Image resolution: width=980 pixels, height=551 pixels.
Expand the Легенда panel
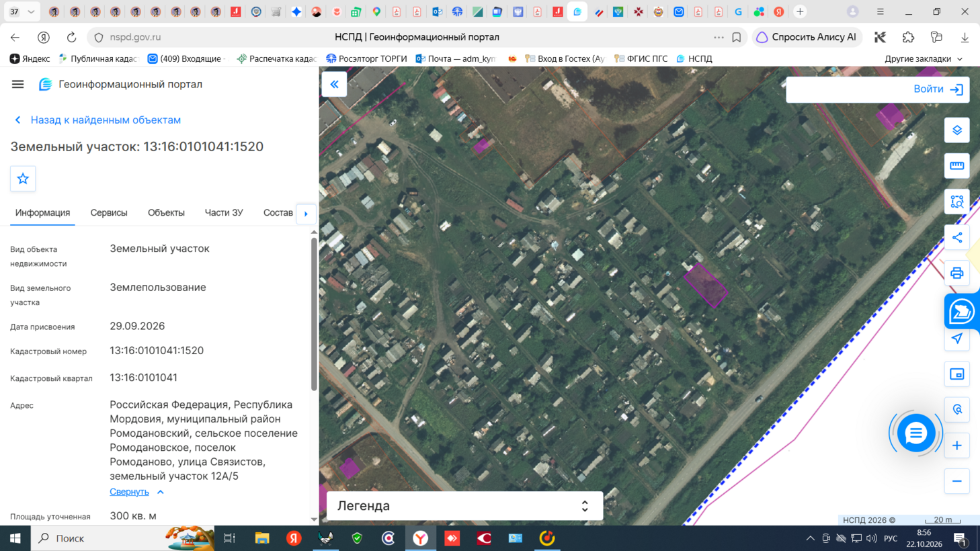pyautogui.click(x=464, y=506)
